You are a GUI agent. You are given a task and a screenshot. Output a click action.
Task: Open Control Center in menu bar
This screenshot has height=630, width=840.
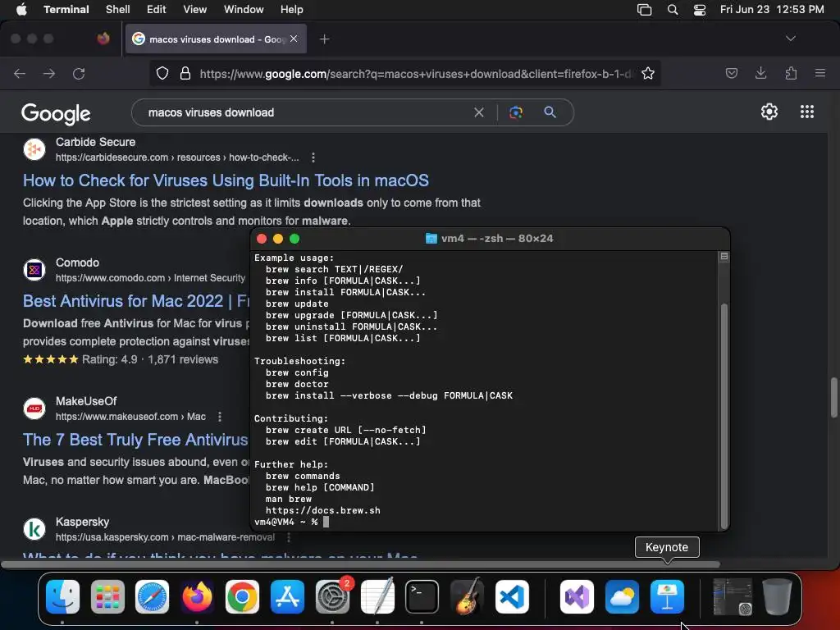(x=699, y=10)
